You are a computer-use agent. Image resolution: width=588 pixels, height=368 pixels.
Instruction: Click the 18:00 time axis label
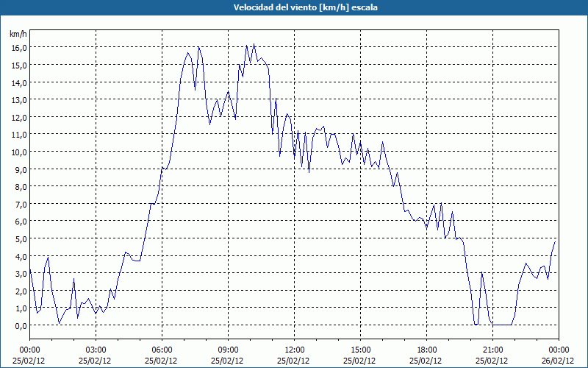tap(426, 350)
